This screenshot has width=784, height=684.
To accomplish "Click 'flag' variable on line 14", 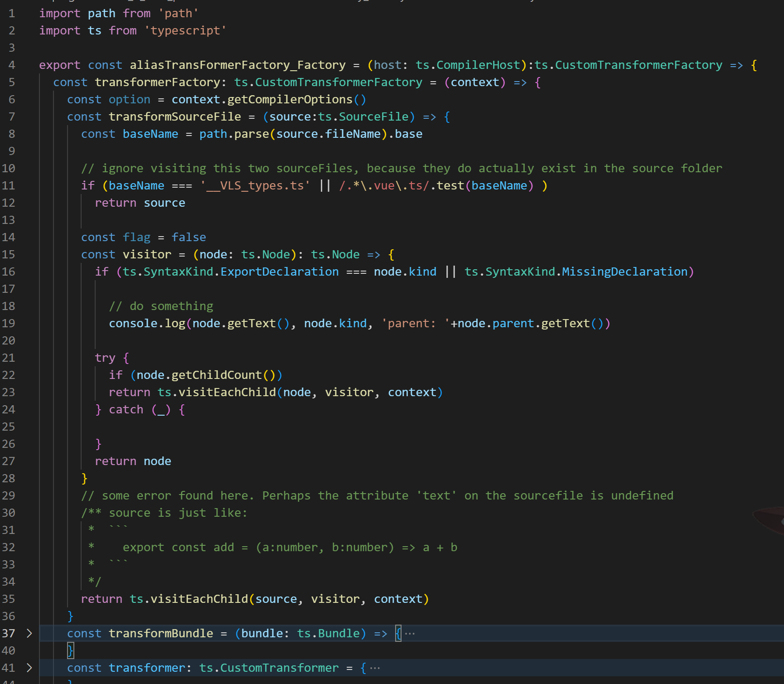I will tap(136, 237).
